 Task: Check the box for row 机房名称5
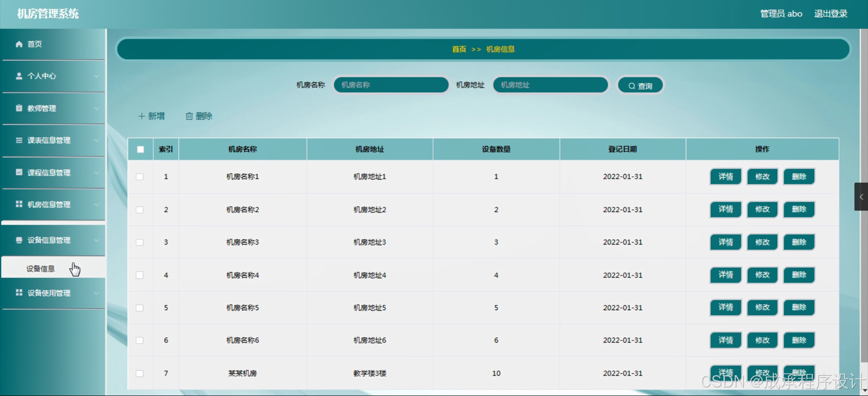[x=140, y=308]
